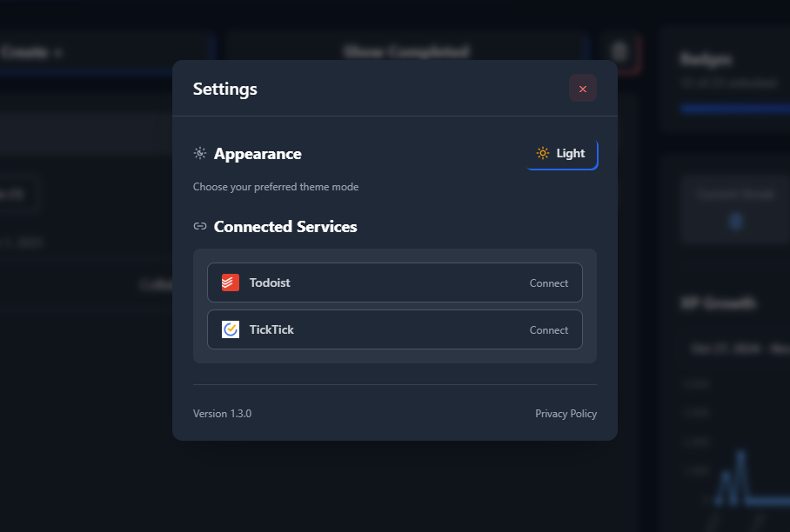Click the Settings dialog title

(225, 89)
